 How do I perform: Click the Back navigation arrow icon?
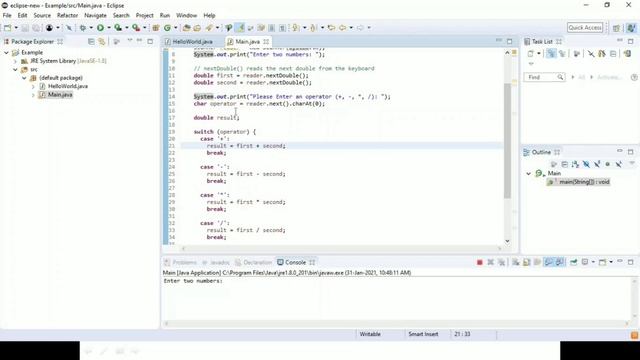(x=342, y=28)
